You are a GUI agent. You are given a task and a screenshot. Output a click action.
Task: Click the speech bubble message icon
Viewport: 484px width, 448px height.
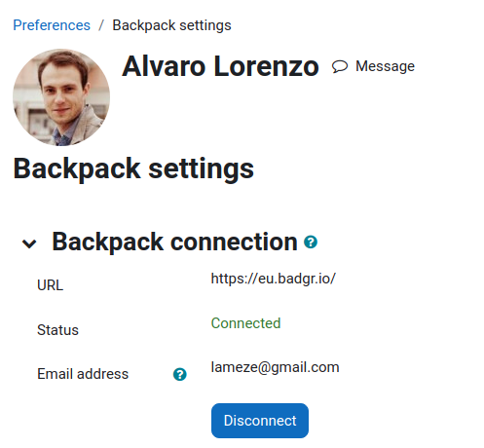(340, 66)
